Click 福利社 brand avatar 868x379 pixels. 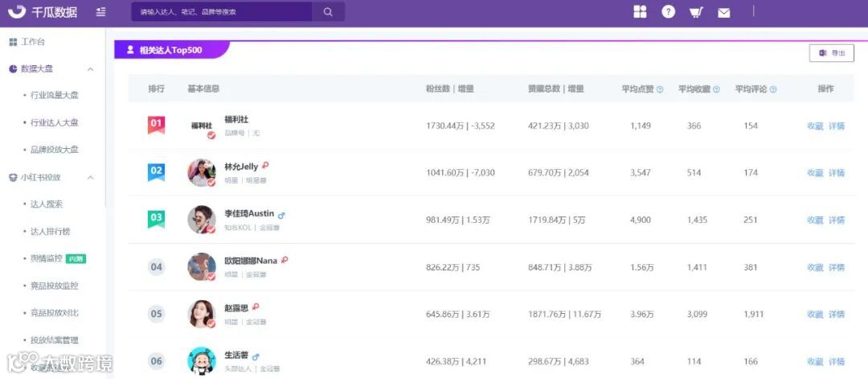(x=202, y=126)
